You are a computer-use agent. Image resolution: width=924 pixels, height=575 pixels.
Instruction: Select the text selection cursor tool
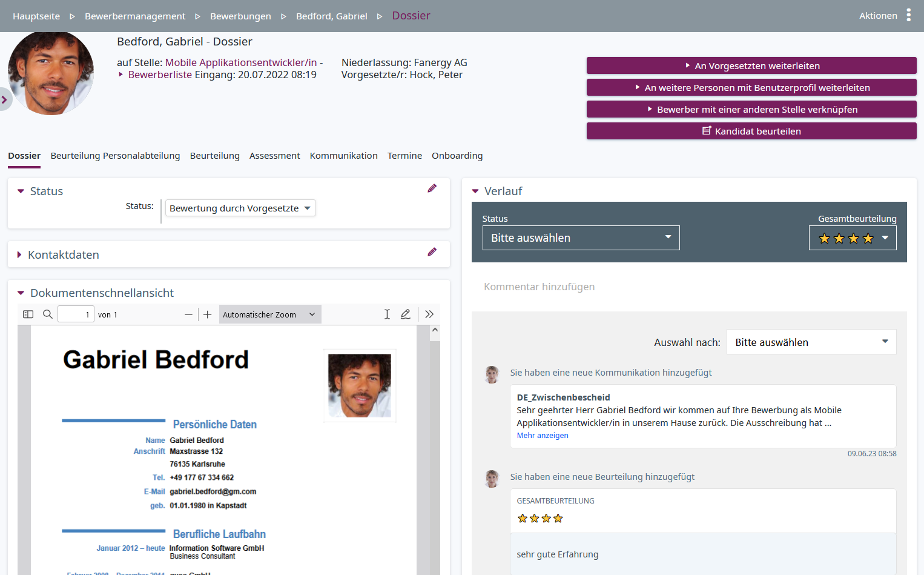387,314
